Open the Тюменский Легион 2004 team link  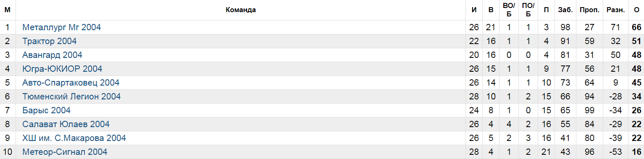point(71,96)
